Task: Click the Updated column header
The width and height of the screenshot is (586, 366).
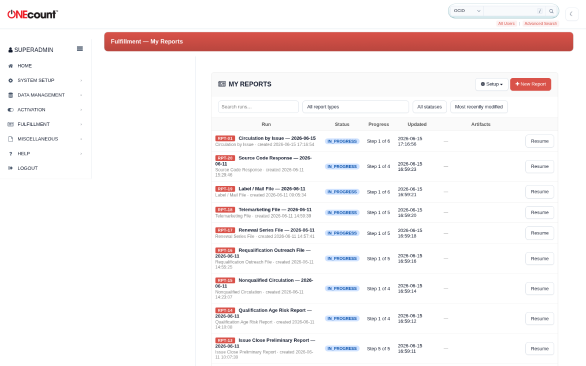Action: (x=417, y=124)
